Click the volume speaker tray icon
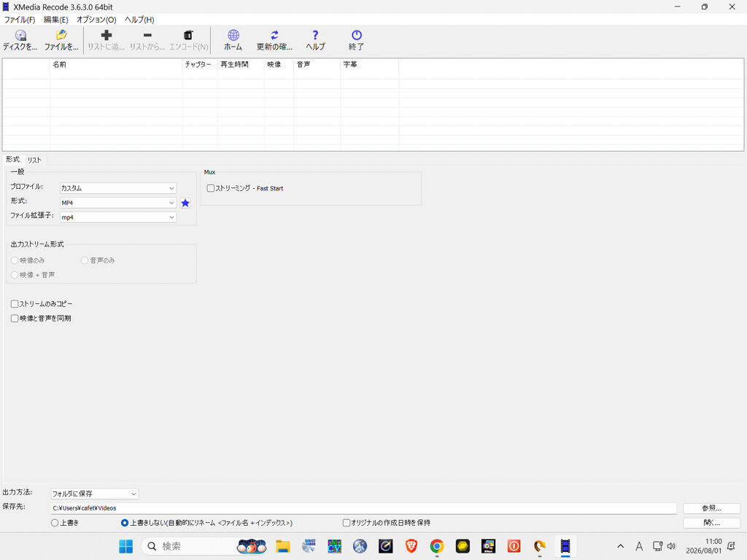The height and width of the screenshot is (560, 747). 672,546
